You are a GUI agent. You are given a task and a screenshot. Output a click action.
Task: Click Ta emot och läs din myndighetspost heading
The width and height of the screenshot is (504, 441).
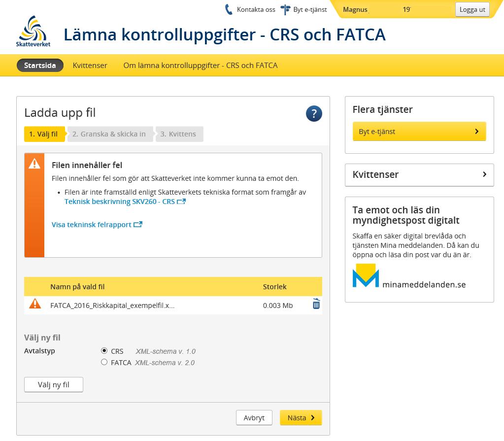(x=405, y=215)
